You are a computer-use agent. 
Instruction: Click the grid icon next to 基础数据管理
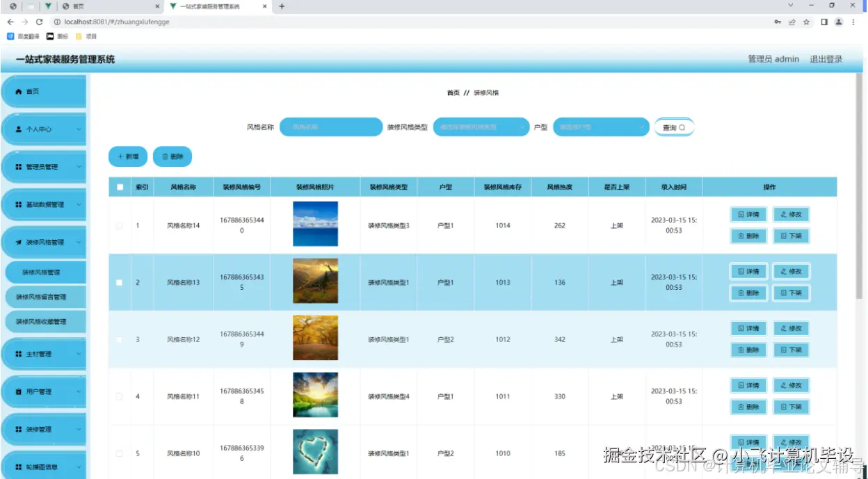coord(19,204)
